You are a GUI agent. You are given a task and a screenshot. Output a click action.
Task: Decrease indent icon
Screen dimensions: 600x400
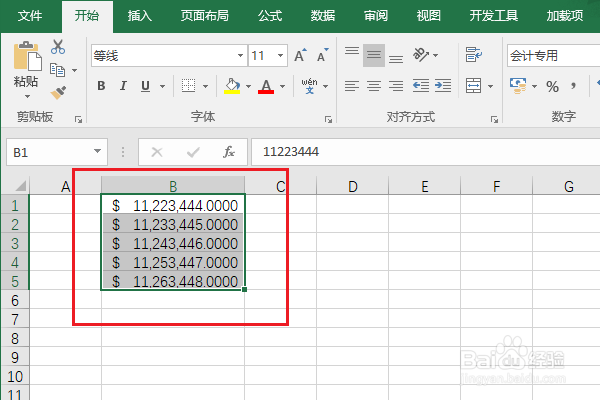[421, 86]
